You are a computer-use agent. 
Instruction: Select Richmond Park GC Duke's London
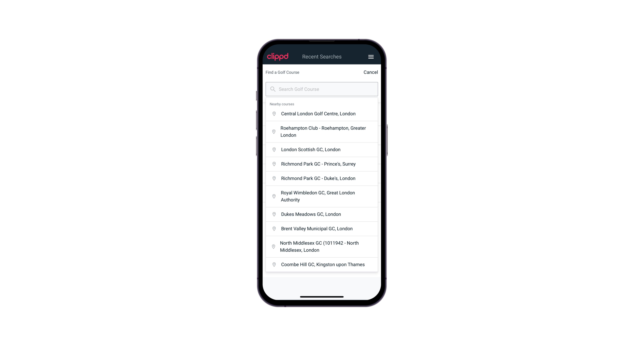click(x=322, y=178)
